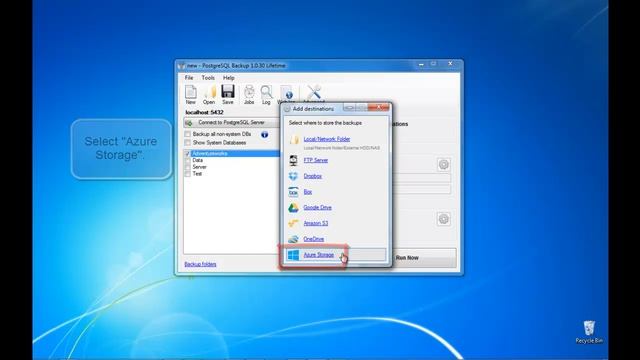This screenshot has width=640, height=360.
Task: Check the Data database checkbox
Action: (187, 160)
